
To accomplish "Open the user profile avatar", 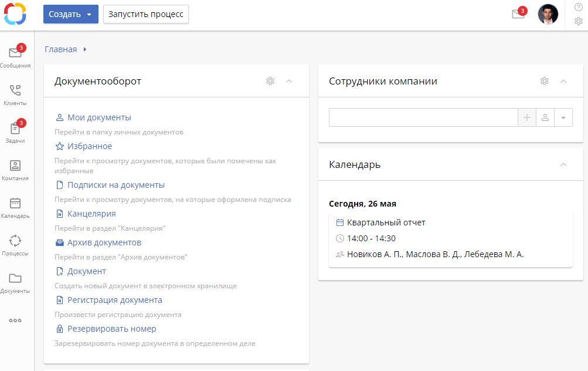I will point(548,14).
